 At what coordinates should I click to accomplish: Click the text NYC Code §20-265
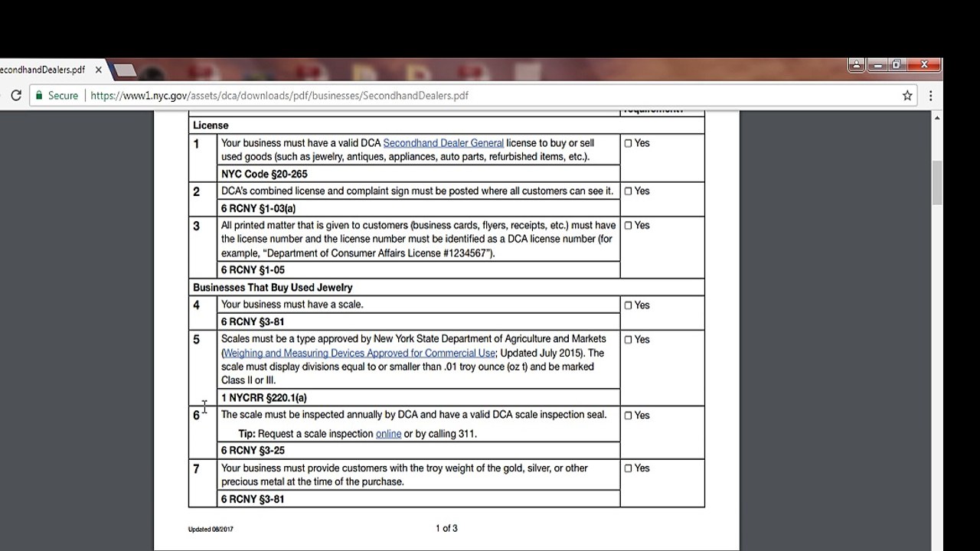click(x=264, y=174)
